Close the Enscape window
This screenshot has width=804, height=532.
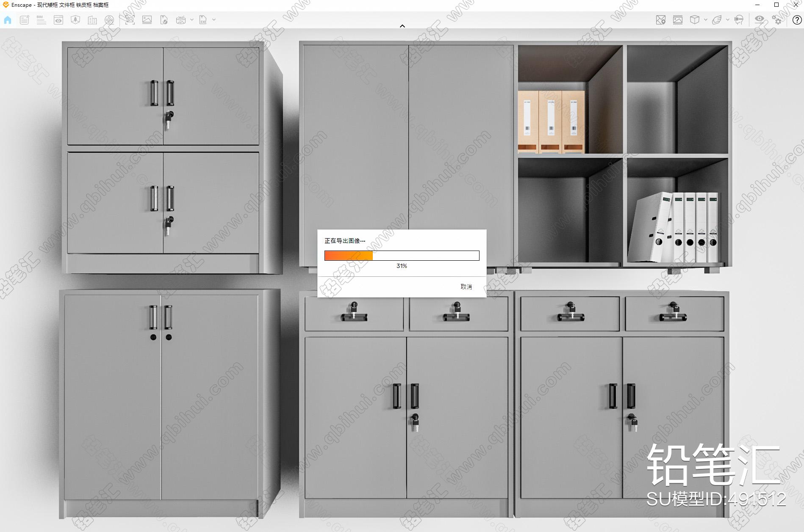pos(795,5)
